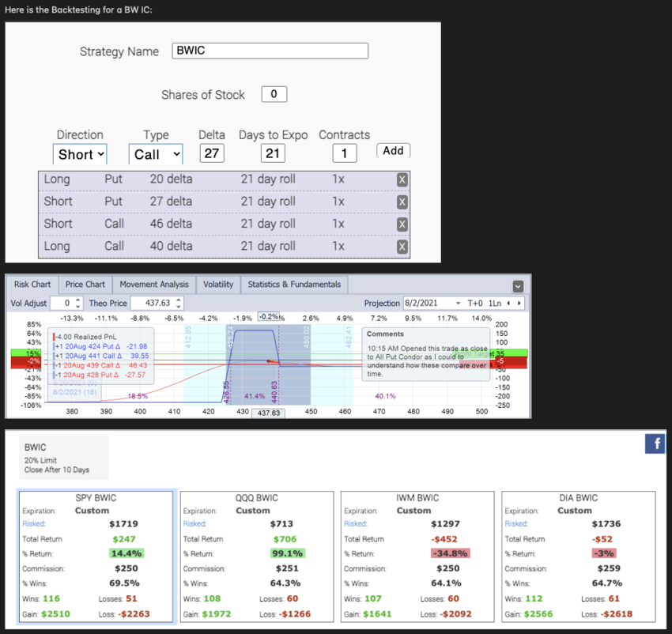Open the Price Chart tab
Image resolution: width=672 pixels, height=634 pixels.
pos(85,285)
